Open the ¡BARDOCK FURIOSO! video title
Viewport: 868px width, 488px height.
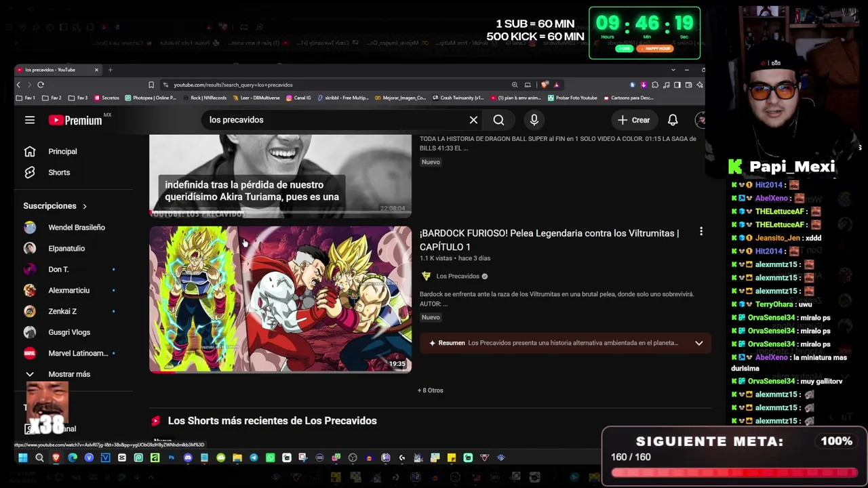tap(549, 240)
